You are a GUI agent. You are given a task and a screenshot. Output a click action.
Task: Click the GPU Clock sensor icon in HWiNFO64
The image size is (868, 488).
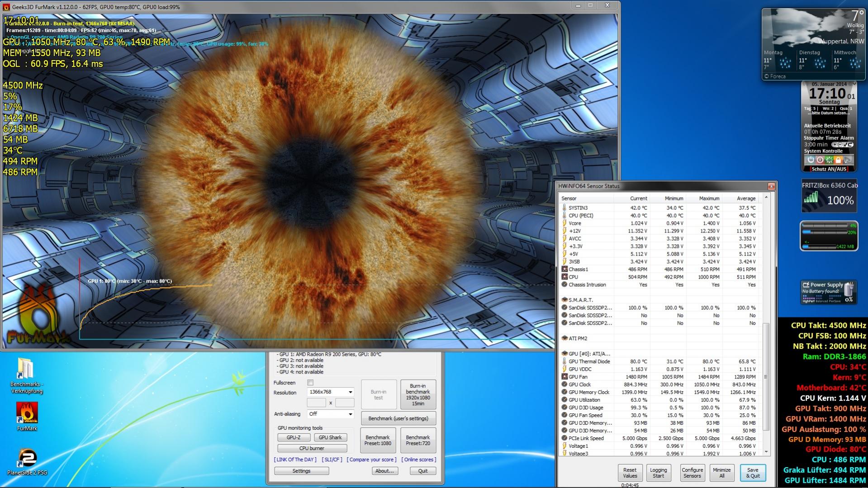(x=564, y=384)
